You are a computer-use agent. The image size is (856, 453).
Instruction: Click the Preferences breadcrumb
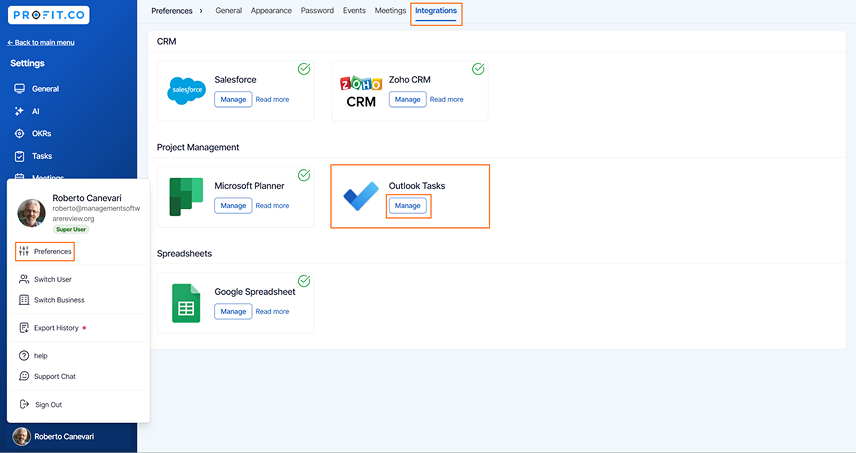click(x=172, y=11)
